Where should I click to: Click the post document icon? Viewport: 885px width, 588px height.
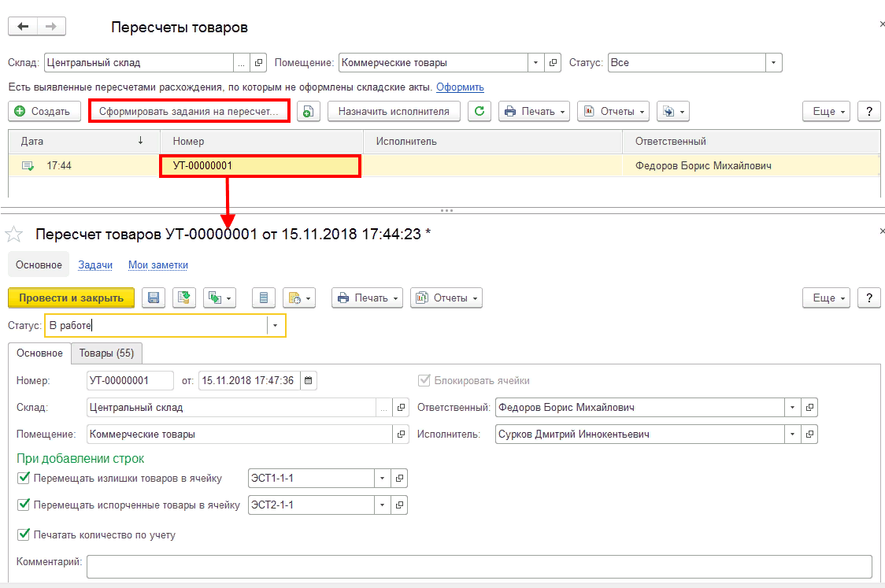coord(183,298)
